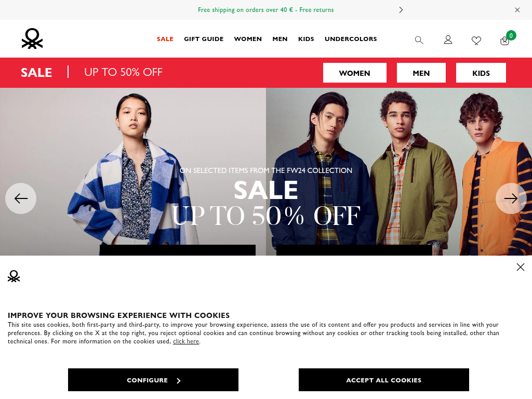This screenshot has height=399, width=532.
Task: Open the SALE menu item
Action: (x=165, y=39)
